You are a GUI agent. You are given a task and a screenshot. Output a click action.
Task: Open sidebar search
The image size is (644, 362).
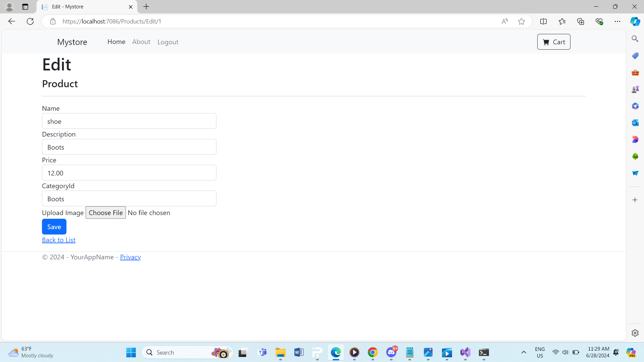coord(635,39)
